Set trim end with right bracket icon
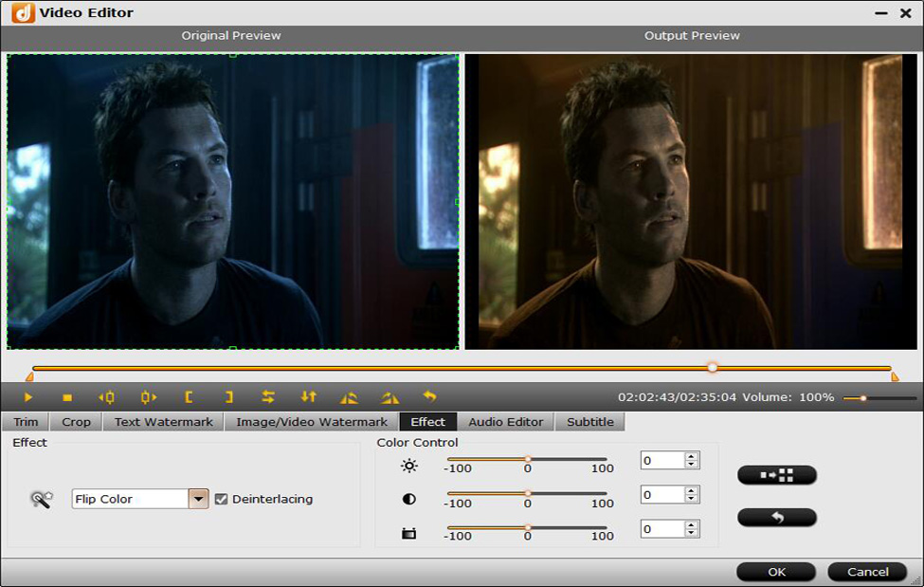 tap(228, 397)
